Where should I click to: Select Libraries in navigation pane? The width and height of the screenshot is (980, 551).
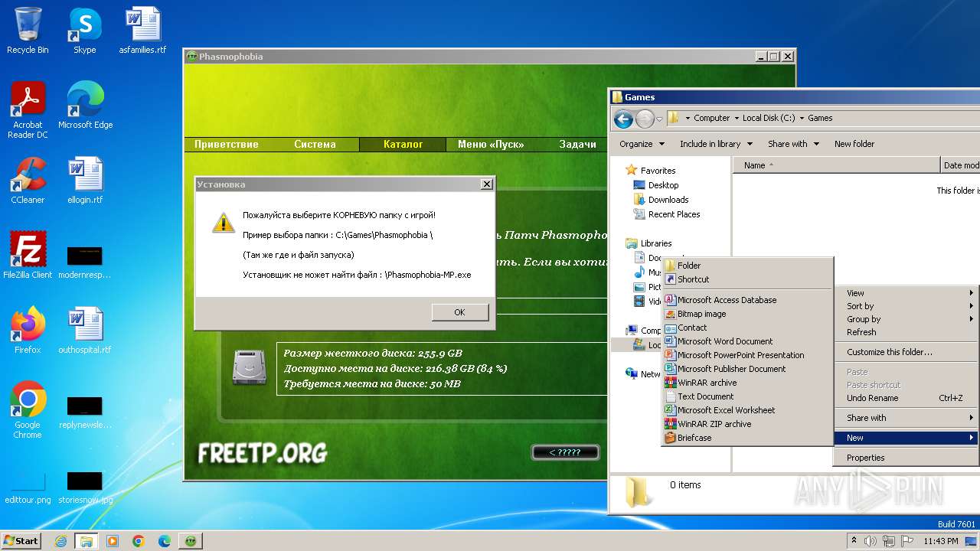tap(656, 243)
